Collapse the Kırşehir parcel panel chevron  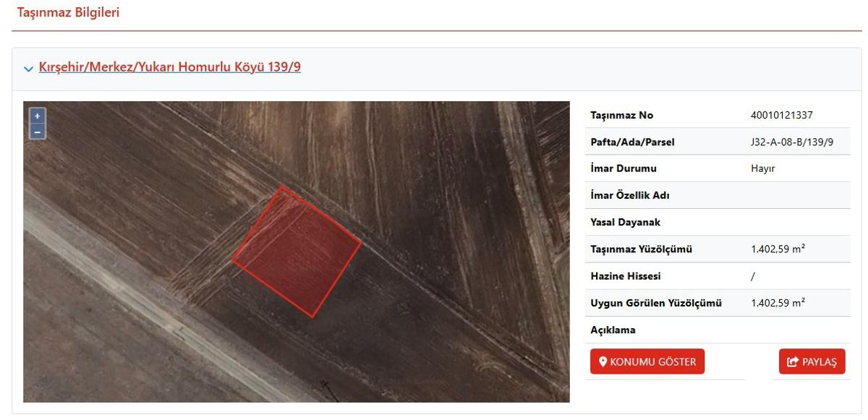click(x=28, y=69)
